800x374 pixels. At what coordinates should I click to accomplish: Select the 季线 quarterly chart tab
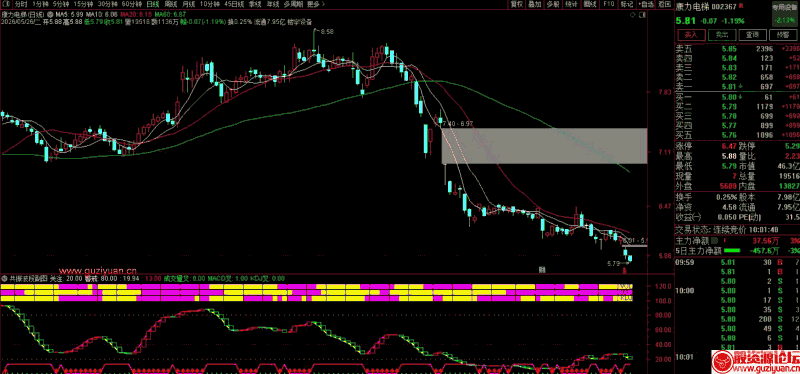(x=255, y=4)
